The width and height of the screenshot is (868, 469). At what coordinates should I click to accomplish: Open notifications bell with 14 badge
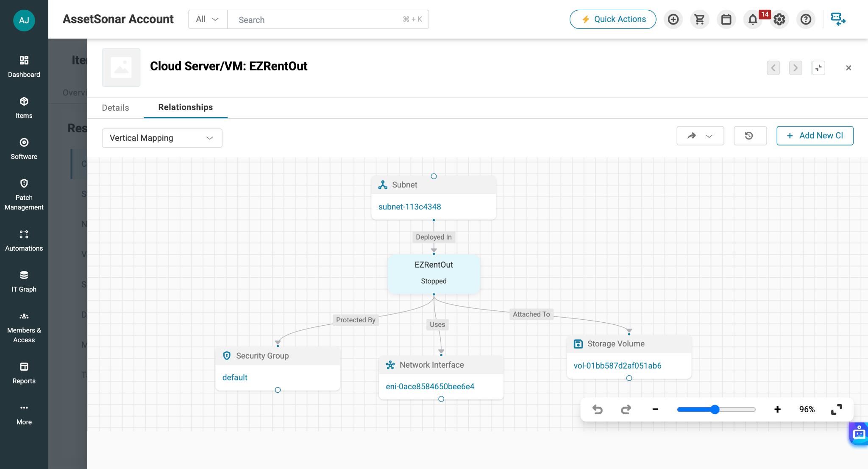click(753, 20)
